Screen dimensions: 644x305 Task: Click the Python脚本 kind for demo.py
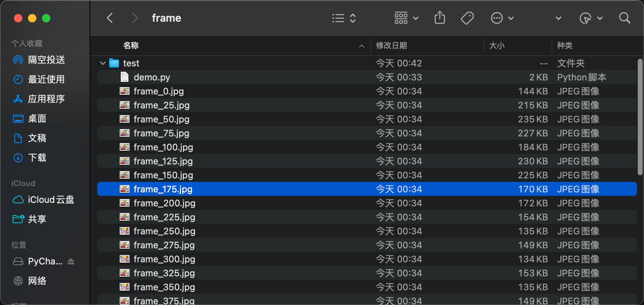tap(582, 77)
